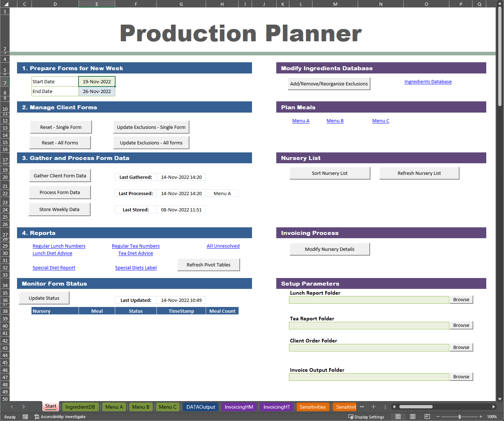
Task: Switch to the DATAOutput sheet tab
Action: coord(200,407)
